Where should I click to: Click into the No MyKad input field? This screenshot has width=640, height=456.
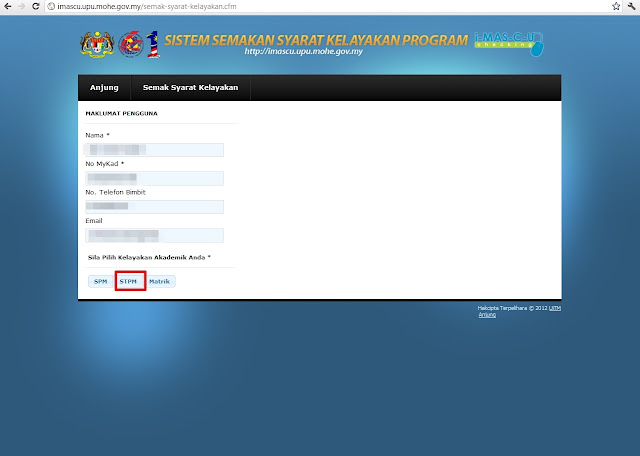(x=154, y=178)
